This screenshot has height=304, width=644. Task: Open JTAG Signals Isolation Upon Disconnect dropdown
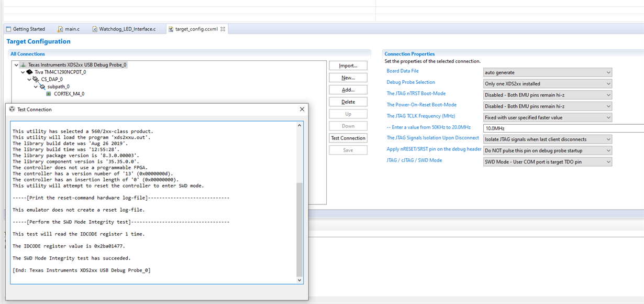tap(548, 139)
